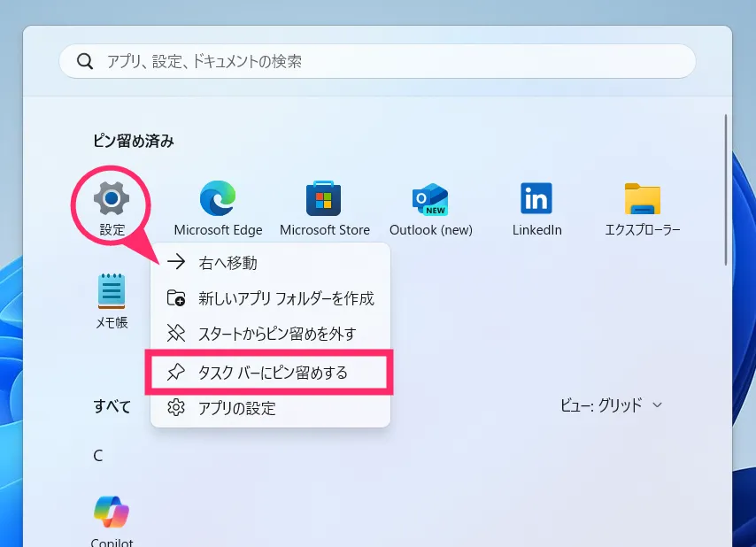Choose タスク バーにピン留めする

tap(270, 372)
